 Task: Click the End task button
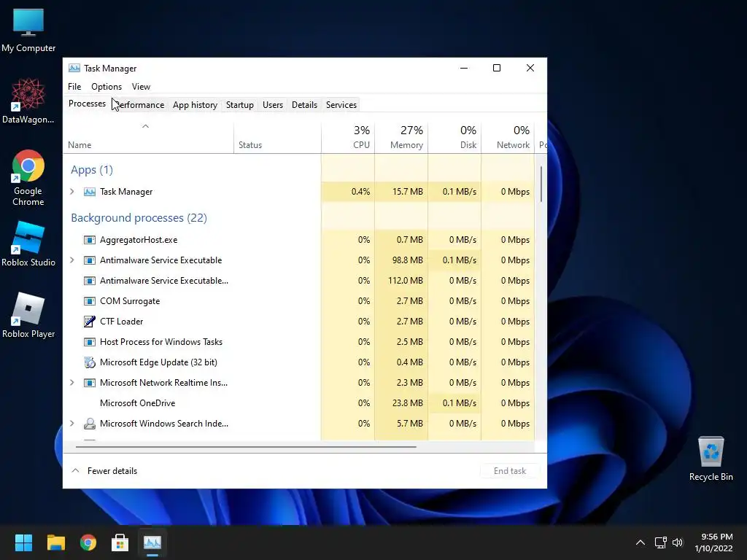coord(510,471)
